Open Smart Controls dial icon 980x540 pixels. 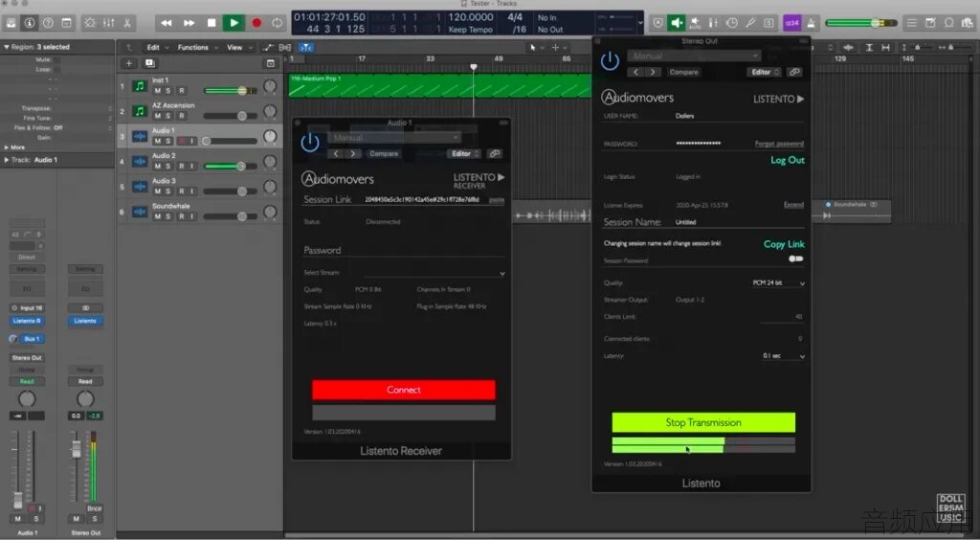[90, 23]
